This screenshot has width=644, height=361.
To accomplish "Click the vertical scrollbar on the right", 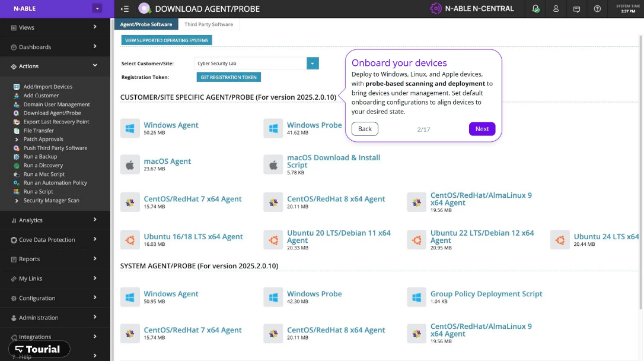I will tap(640, 172).
